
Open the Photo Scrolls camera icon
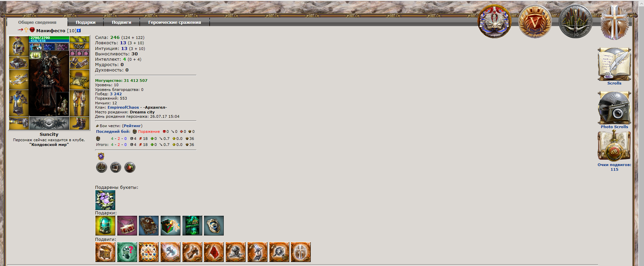[x=614, y=108]
